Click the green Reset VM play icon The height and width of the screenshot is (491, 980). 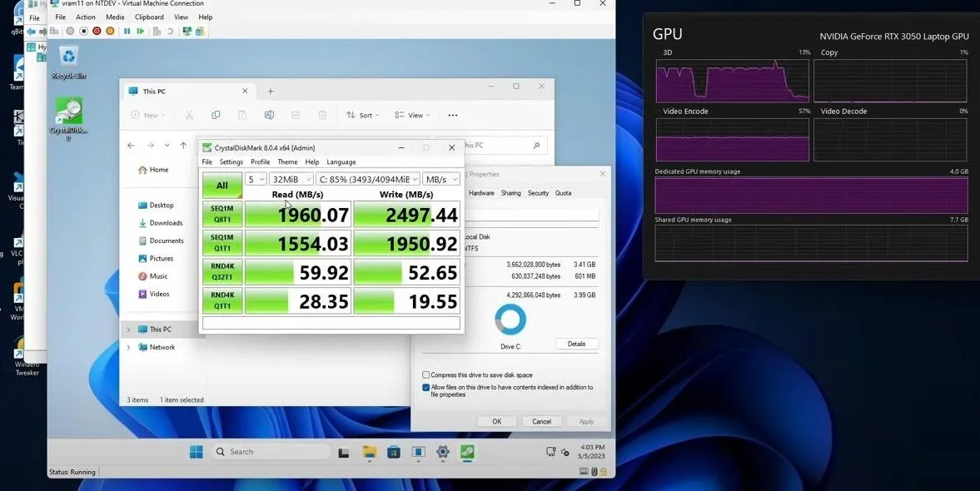coord(140,32)
